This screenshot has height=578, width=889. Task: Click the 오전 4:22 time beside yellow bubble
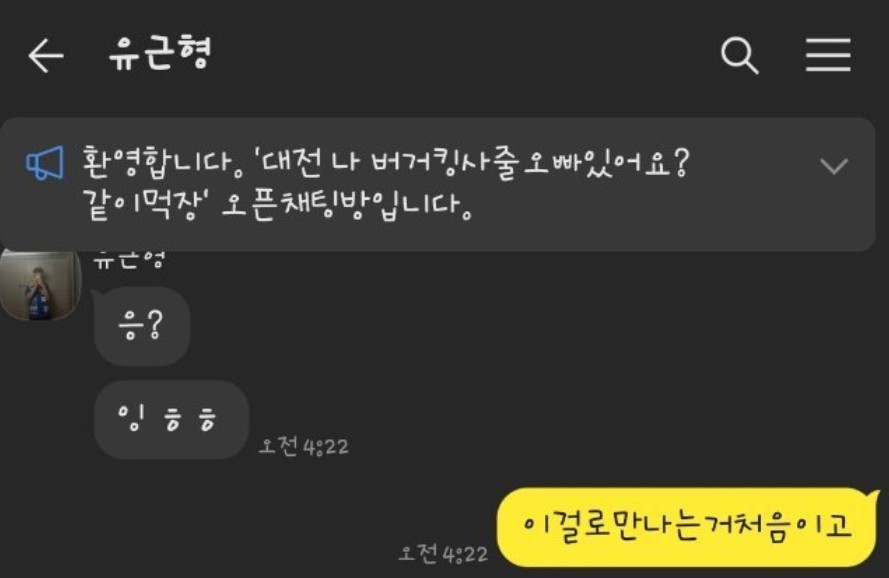coord(443,554)
